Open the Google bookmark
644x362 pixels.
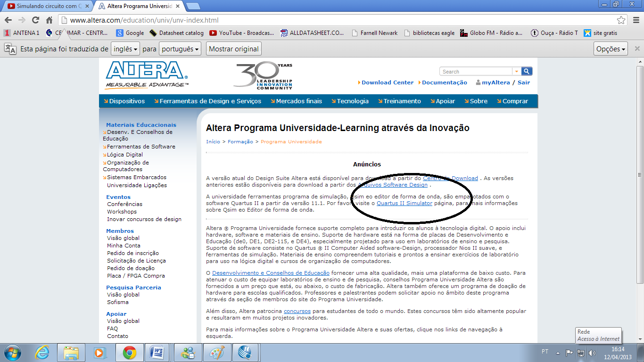coord(130,33)
